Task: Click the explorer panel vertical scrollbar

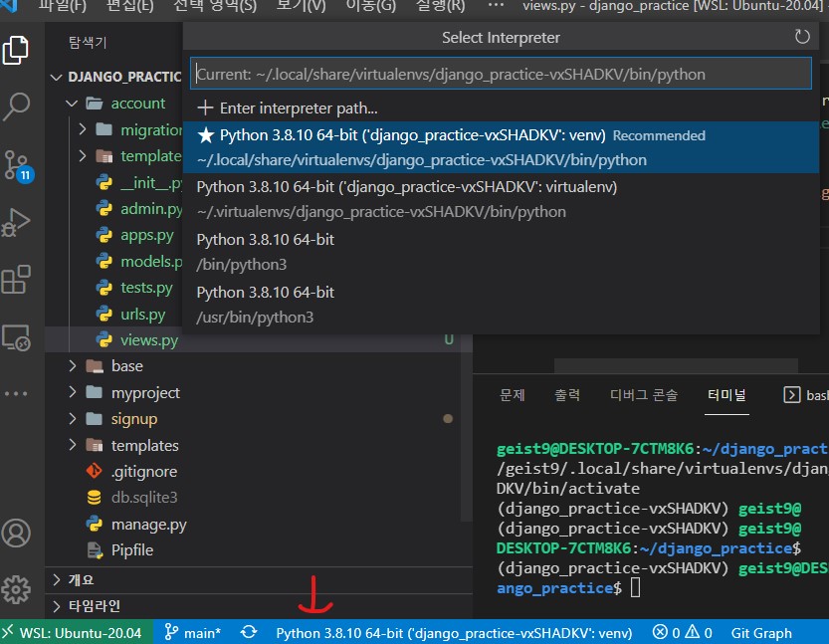Action: pyautogui.click(x=467, y=428)
